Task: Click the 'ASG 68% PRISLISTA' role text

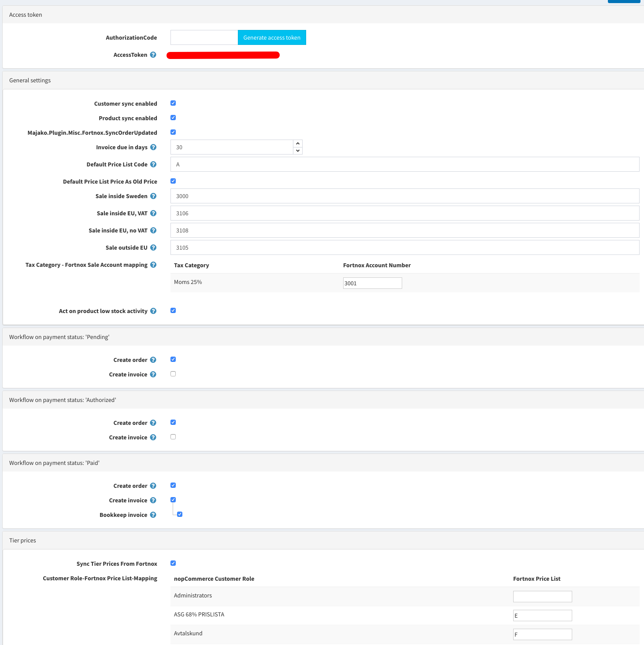Action: click(x=199, y=614)
